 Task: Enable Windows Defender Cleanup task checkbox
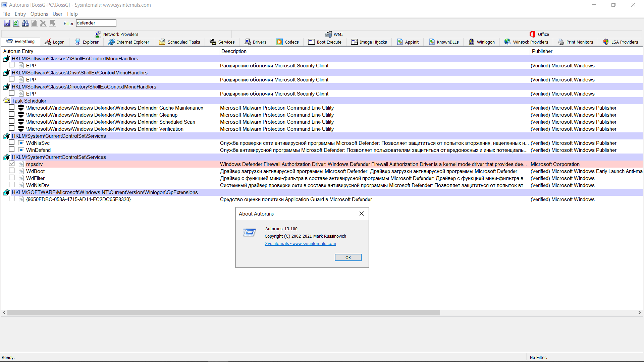12,114
